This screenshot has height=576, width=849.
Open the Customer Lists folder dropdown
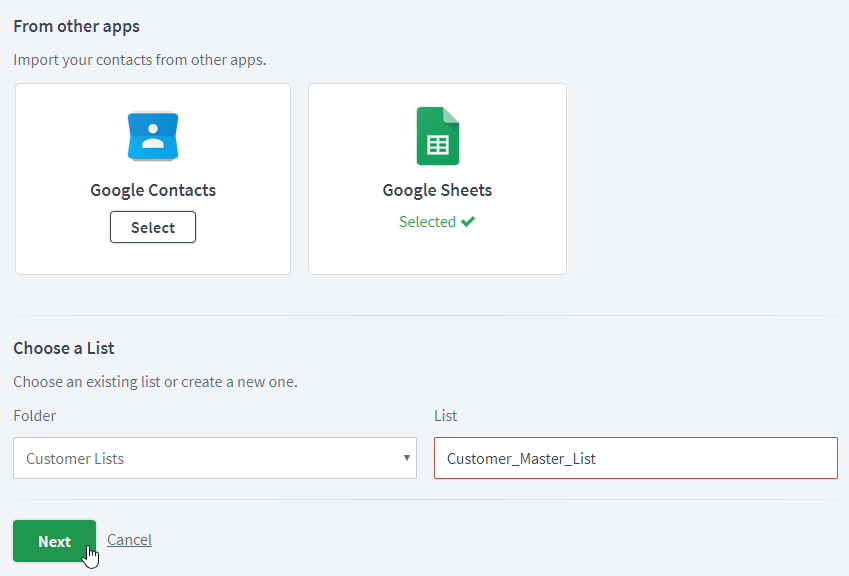(x=215, y=458)
